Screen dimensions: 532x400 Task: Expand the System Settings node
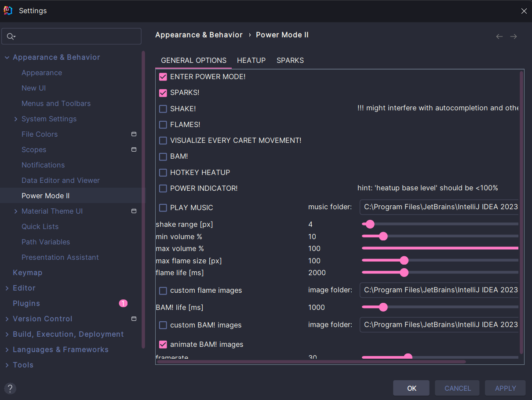[16, 119]
